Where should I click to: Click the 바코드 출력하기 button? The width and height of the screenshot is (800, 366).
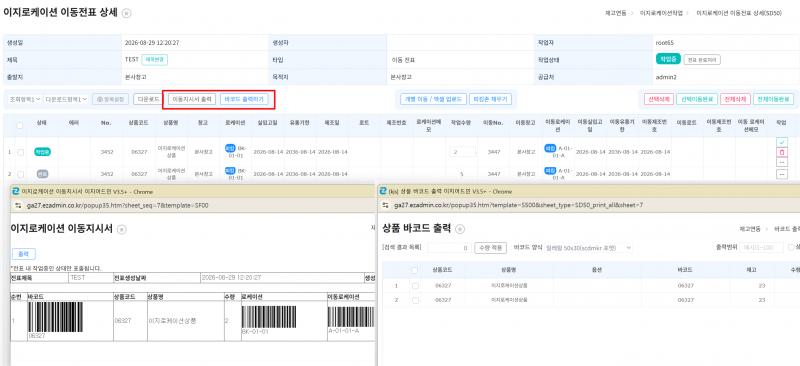(244, 99)
